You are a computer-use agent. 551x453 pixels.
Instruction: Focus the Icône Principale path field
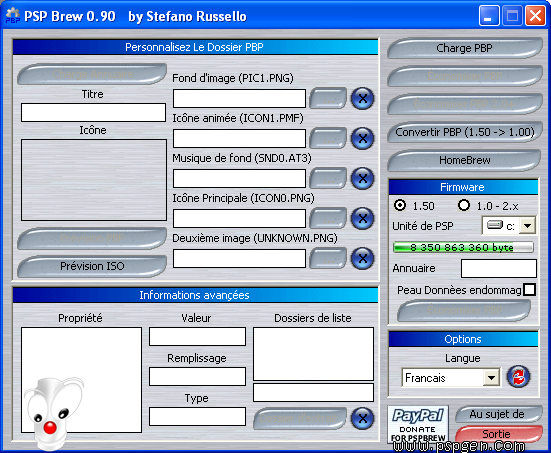[x=239, y=219]
